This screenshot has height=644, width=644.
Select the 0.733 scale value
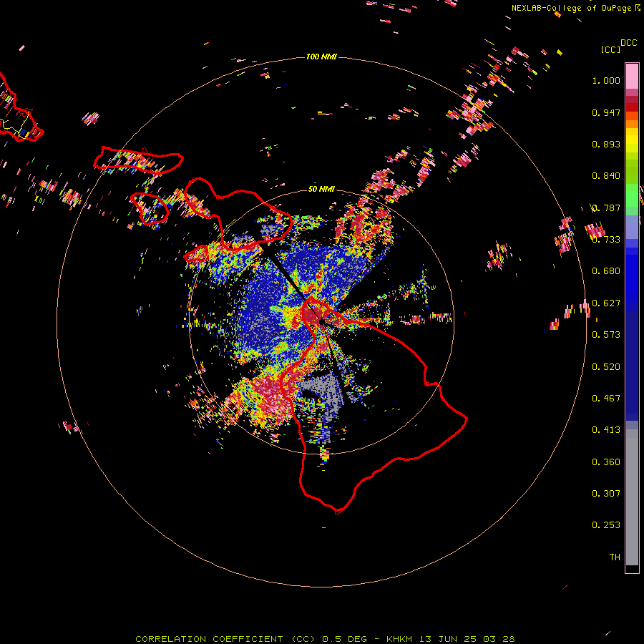click(x=606, y=240)
